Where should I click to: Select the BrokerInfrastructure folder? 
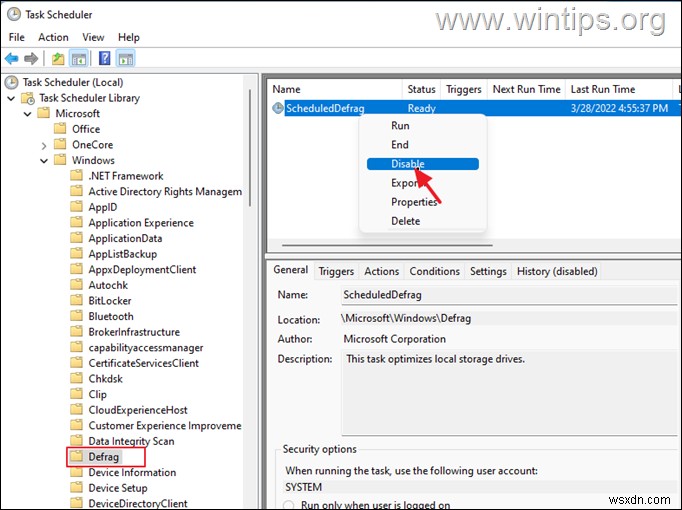(x=134, y=332)
